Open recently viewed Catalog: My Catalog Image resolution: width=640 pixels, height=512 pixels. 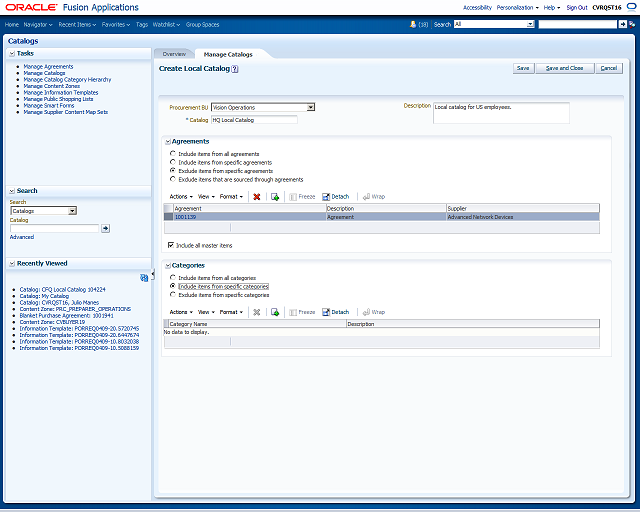click(x=44, y=296)
